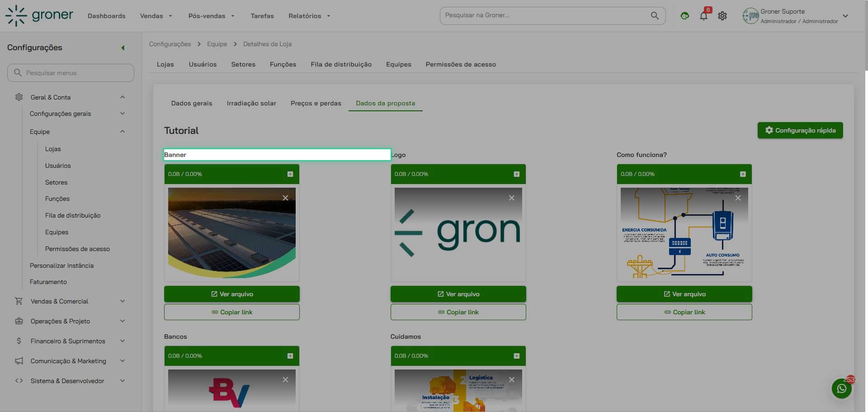The image size is (868, 412).
Task: Open Personalizar instância in the sidebar
Action: click(61, 265)
